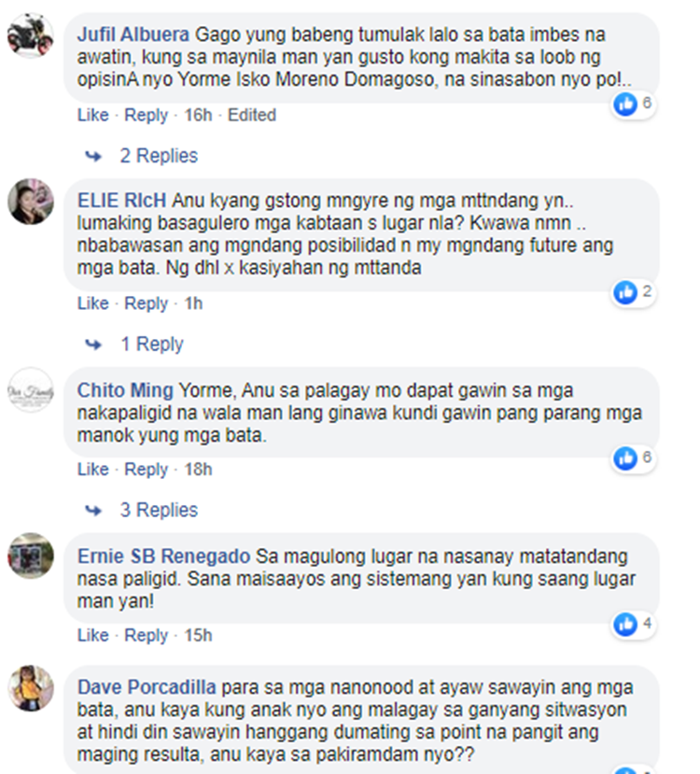Open Ernie SB Renegado's profile name link
Screen dimensions: 700x774
tap(163, 556)
